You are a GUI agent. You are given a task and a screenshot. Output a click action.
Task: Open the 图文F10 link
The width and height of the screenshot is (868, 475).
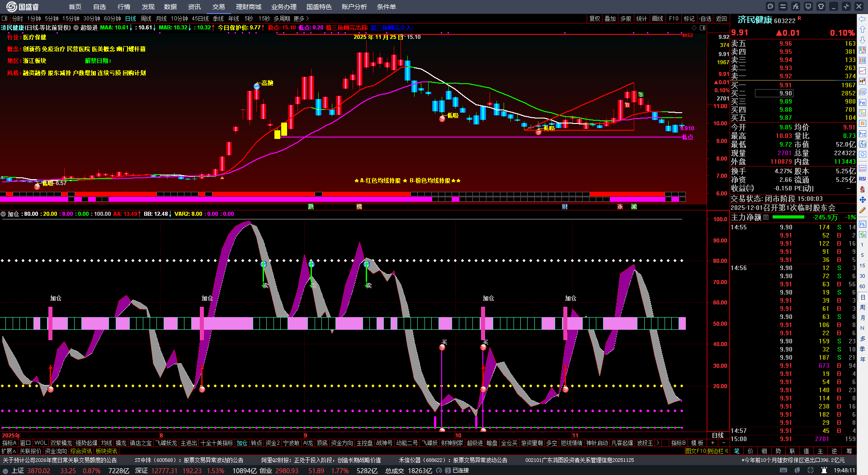696,451
